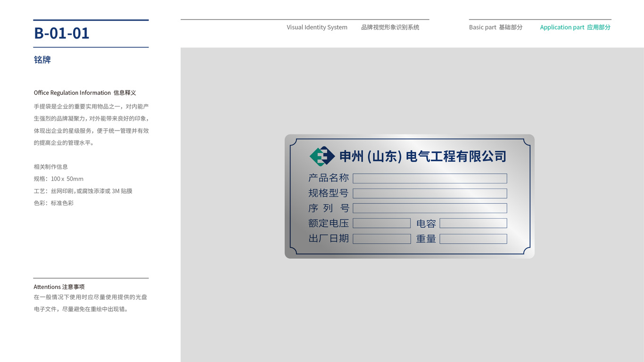Click the Office Regulation Information 信息释义 heading
This screenshot has height=362, width=644.
85,93
